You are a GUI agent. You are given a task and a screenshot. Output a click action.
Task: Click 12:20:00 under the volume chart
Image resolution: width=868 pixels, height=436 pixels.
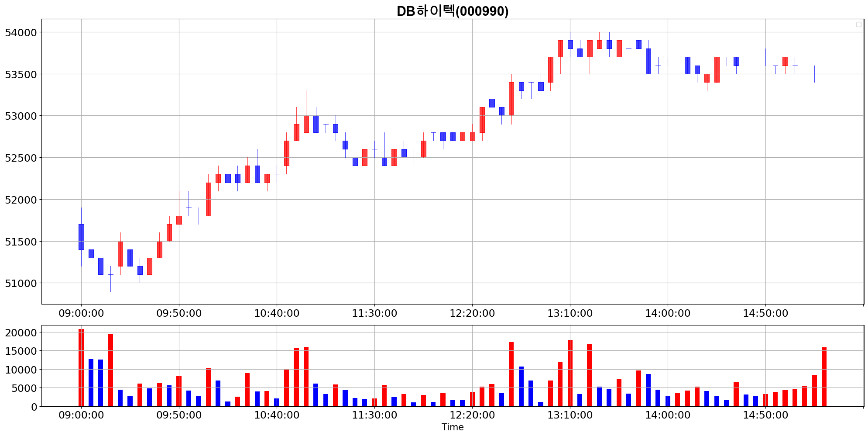click(x=472, y=415)
